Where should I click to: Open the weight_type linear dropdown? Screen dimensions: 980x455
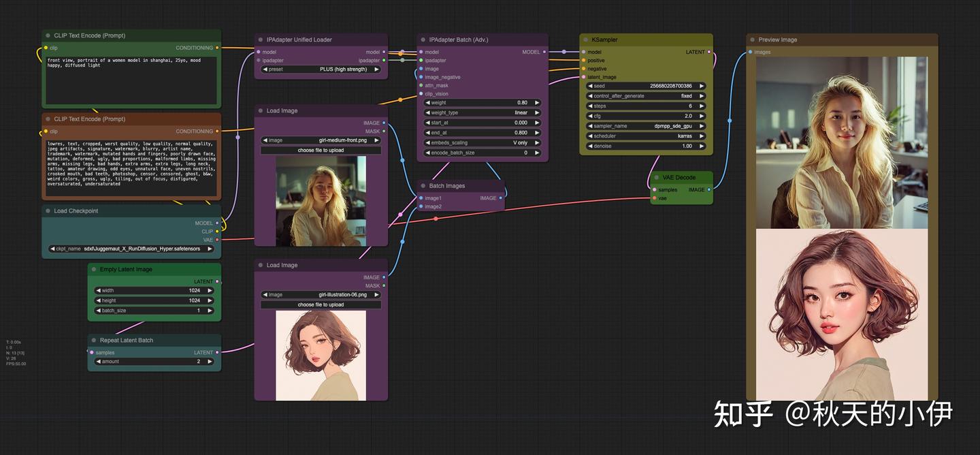pyautogui.click(x=483, y=113)
